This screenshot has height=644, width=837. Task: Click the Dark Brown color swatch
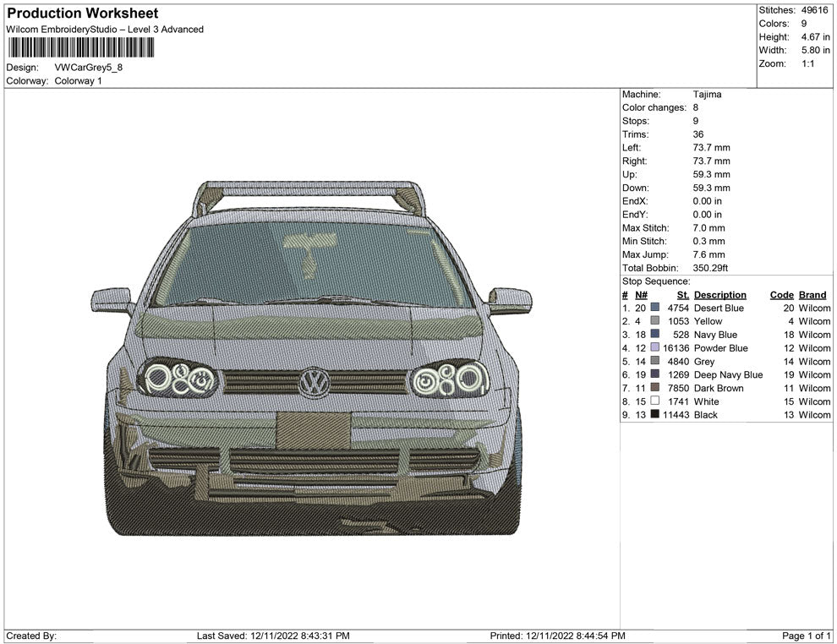click(x=655, y=387)
